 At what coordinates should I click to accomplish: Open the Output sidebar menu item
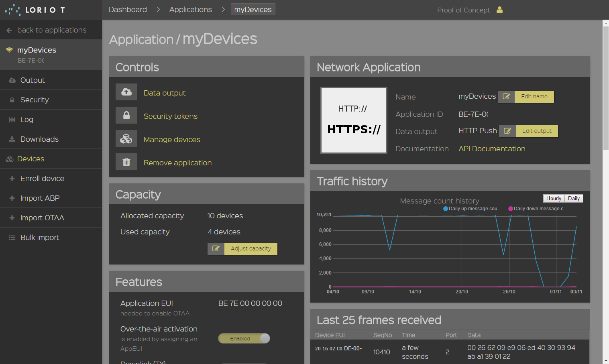coord(51,80)
